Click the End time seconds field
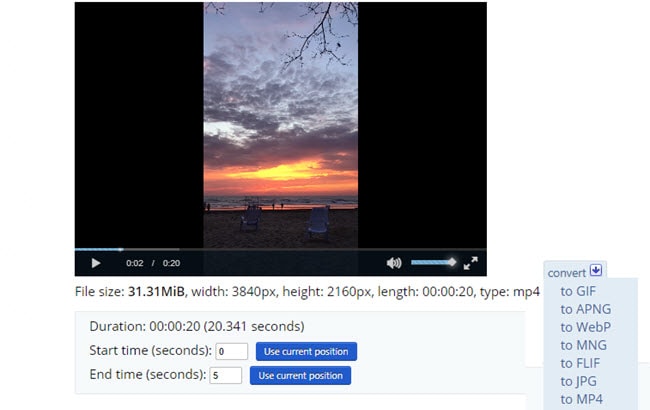Image resolution: width=650 pixels, height=410 pixels. click(226, 375)
